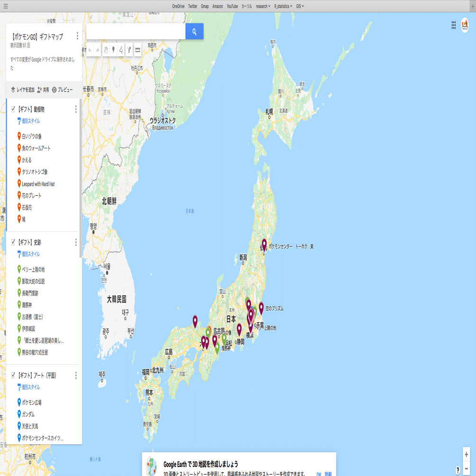Image resolution: width=476 pixels, height=476 pixels.
Task: Click the browser apps grid icon
Action: click(x=6, y=6)
